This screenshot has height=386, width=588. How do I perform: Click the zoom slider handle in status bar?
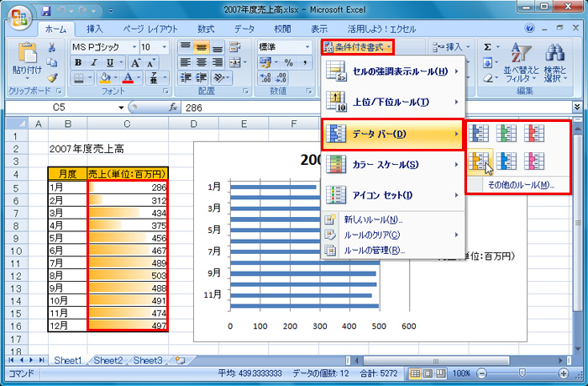point(522,373)
